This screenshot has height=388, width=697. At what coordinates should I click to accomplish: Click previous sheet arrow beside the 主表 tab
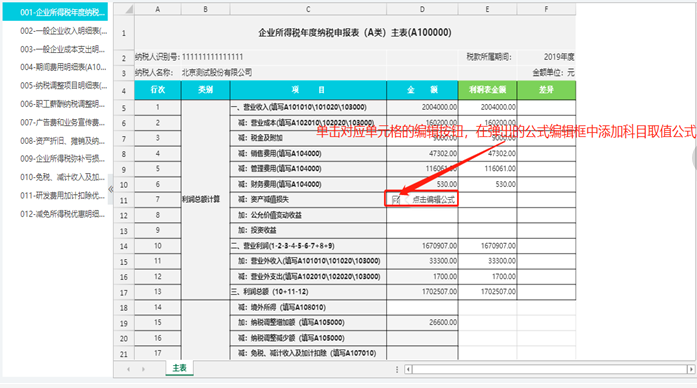pyautogui.click(x=128, y=369)
